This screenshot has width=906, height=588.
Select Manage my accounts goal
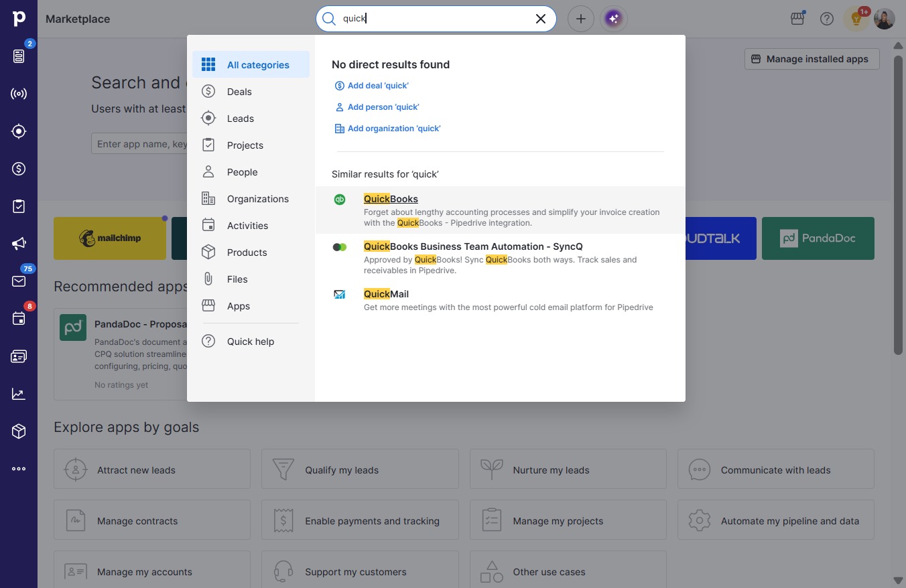coord(152,571)
